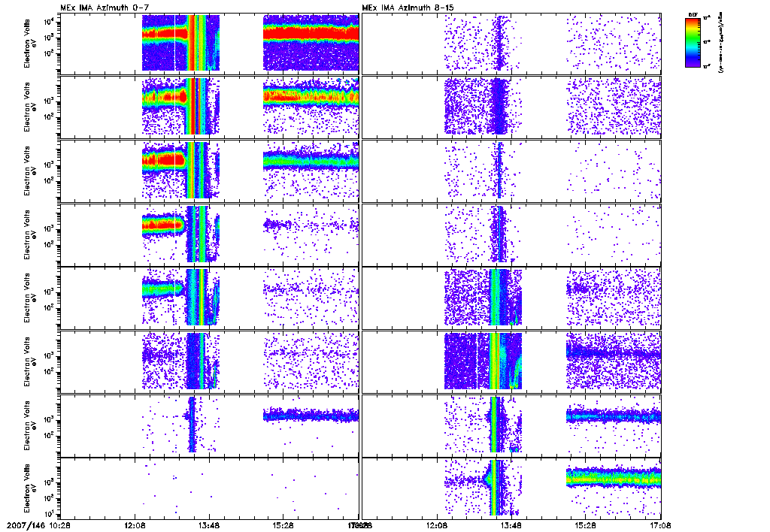770x532 pixels.
Task: Select '15:28' time tick under Azimuth 0-7 column
Action: click(283, 525)
